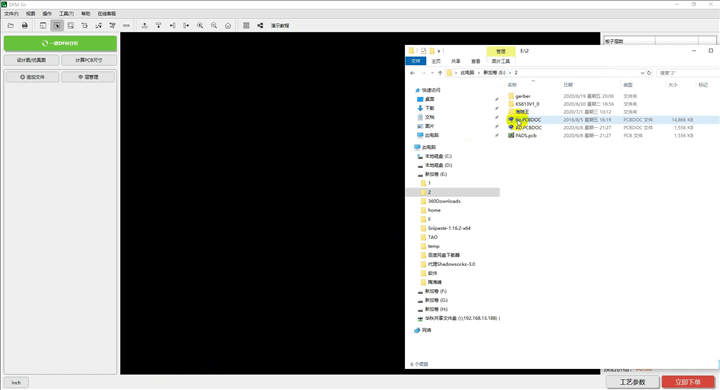Image resolution: width=720 pixels, height=390 pixels.
Task: Click the print icon in DFM toolbar
Action: 25,26
